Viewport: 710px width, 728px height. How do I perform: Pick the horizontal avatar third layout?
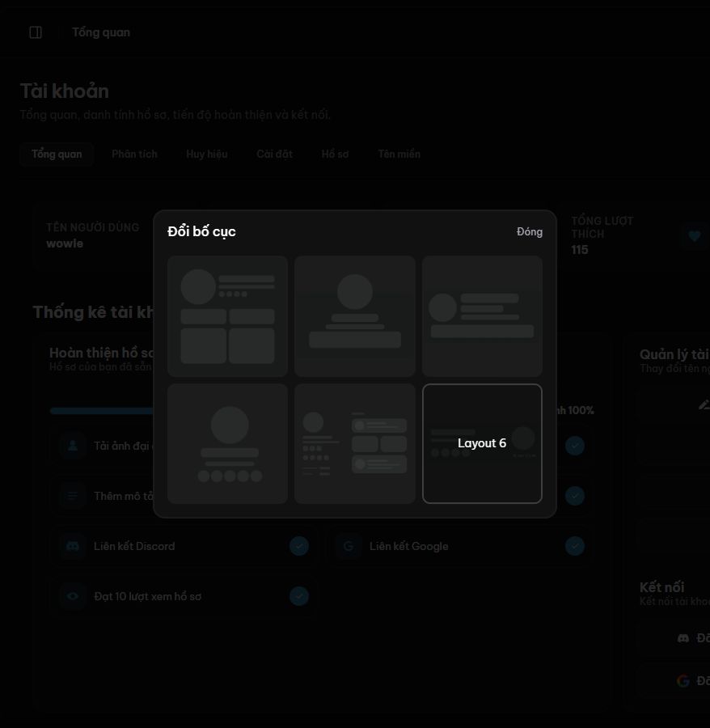click(482, 316)
